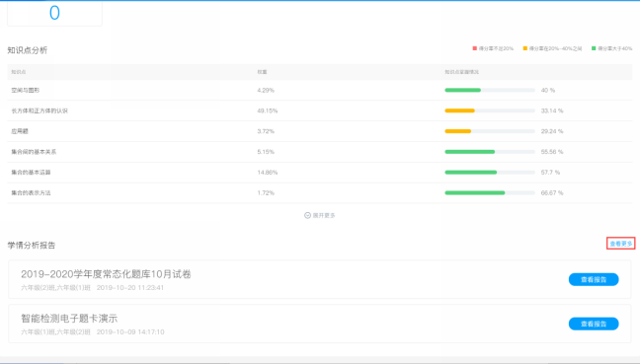Open 查看更多 link for analysis reports
Image resolution: width=641 pixels, height=364 pixels.
(620, 244)
